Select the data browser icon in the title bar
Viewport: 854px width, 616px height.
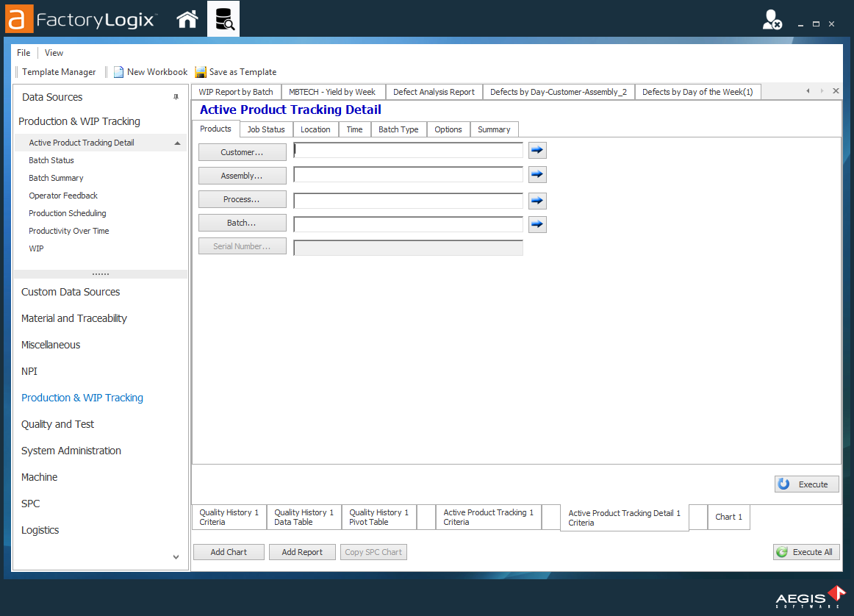[x=224, y=19]
